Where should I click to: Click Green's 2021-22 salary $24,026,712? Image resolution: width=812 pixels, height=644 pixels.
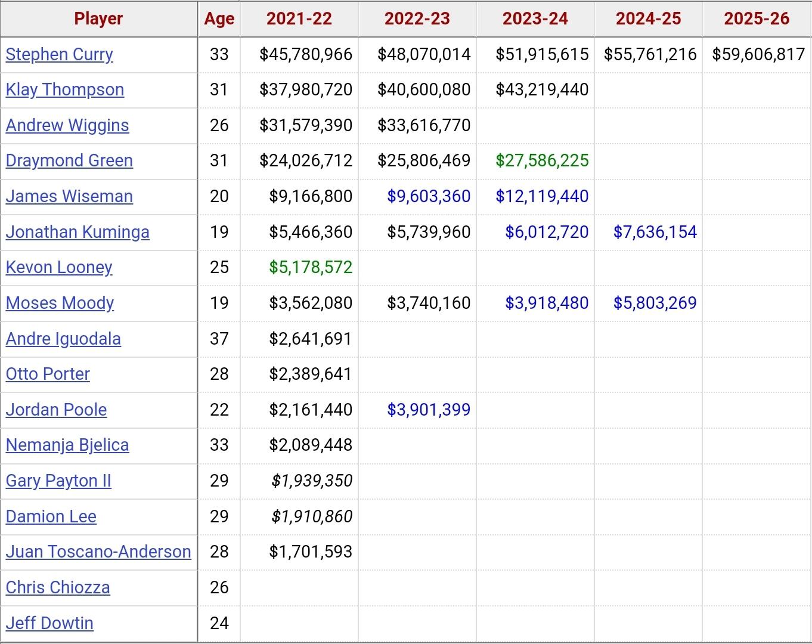(306, 160)
